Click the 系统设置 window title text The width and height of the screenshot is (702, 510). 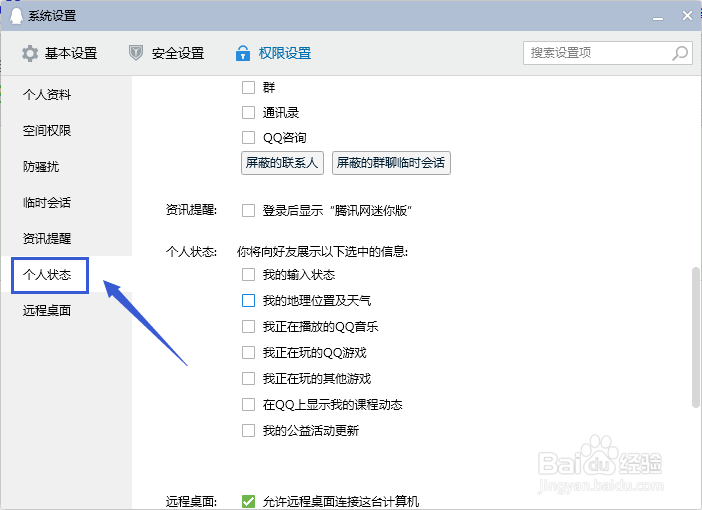[x=52, y=16]
